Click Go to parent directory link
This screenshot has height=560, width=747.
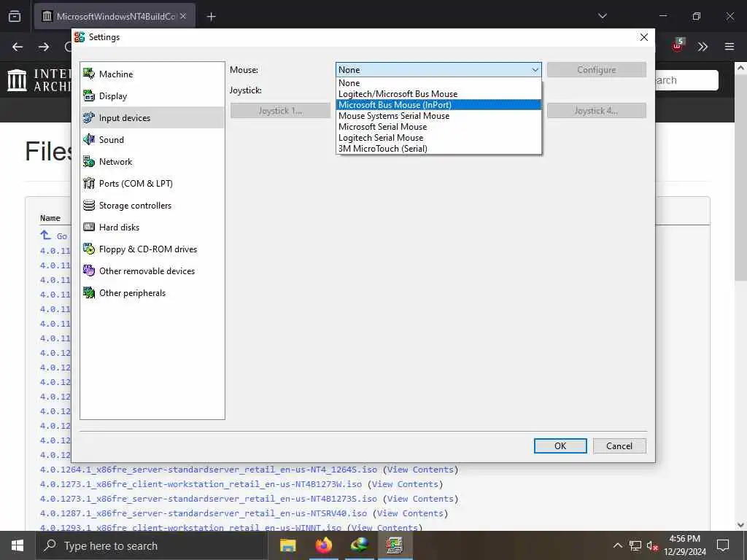click(53, 236)
